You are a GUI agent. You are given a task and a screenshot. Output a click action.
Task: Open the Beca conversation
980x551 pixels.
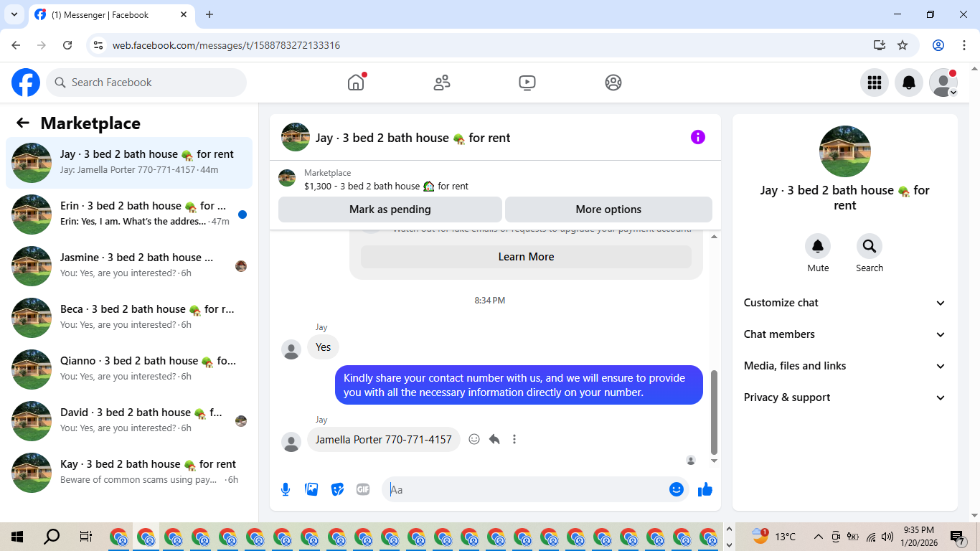pos(129,318)
